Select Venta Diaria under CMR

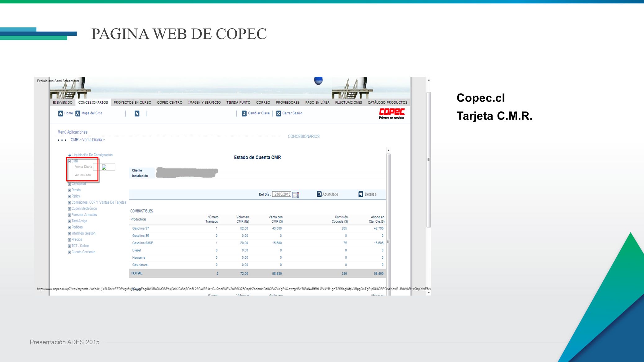83,167
